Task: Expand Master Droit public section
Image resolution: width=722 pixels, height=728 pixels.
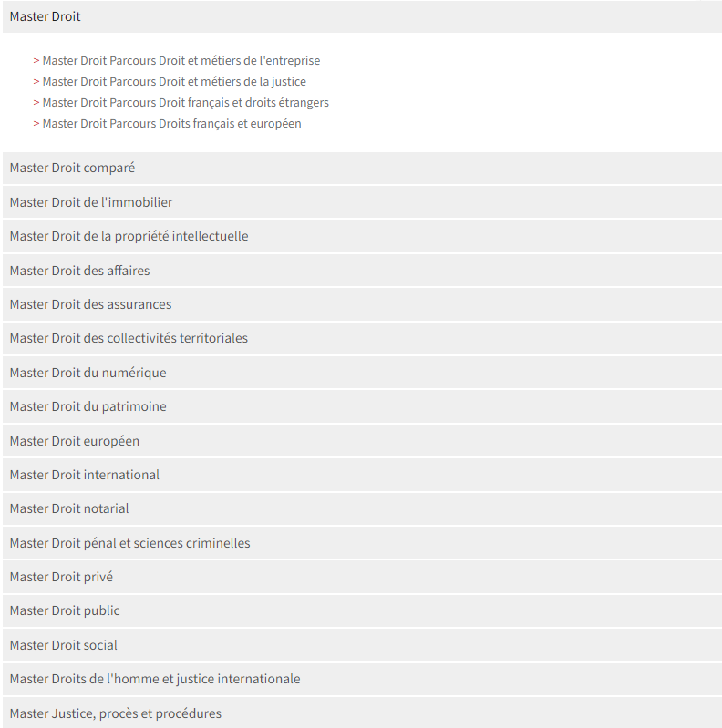Action: pyautogui.click(x=362, y=611)
